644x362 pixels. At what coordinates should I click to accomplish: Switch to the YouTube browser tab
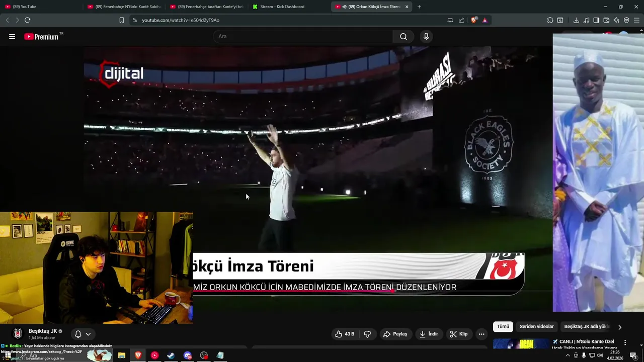(x=40, y=7)
